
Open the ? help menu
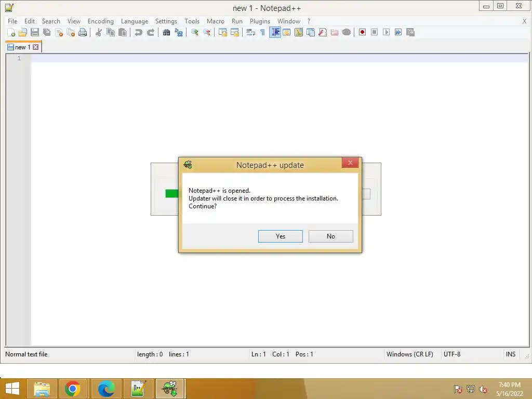click(x=309, y=21)
